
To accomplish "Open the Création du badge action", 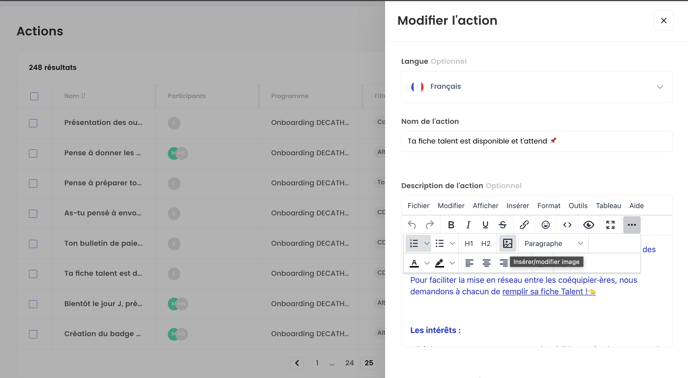I will pos(103,334).
